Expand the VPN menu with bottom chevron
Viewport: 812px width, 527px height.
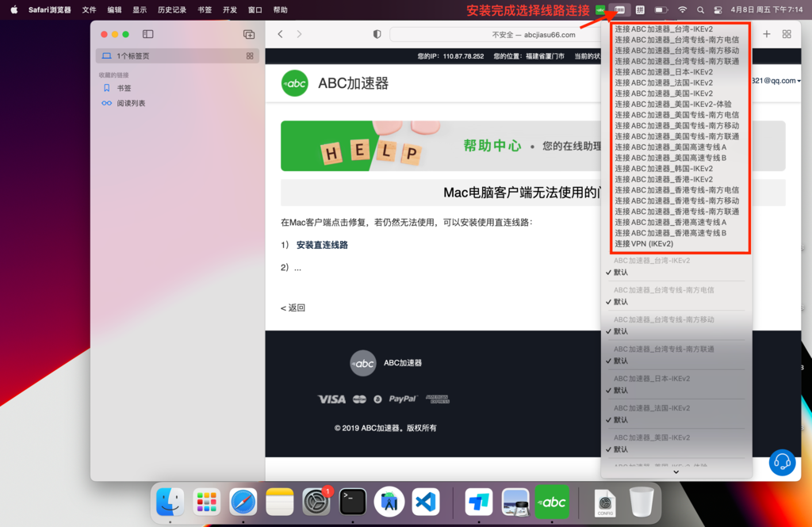[676, 472]
